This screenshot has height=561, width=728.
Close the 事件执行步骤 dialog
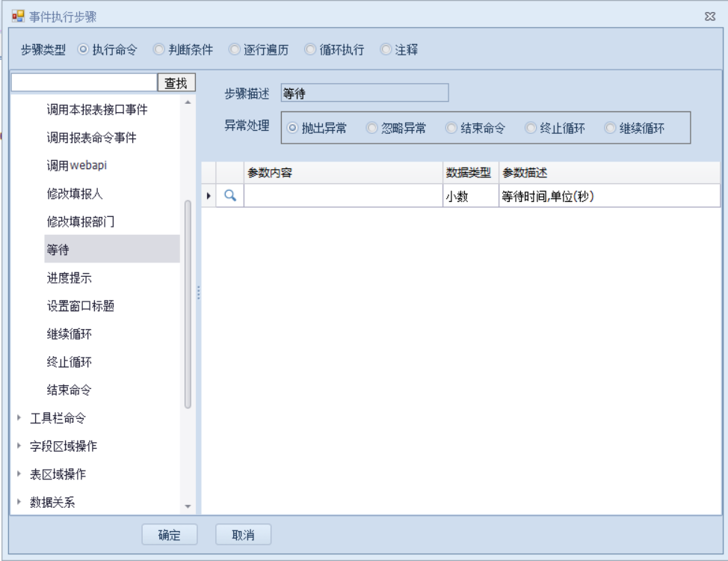click(710, 16)
